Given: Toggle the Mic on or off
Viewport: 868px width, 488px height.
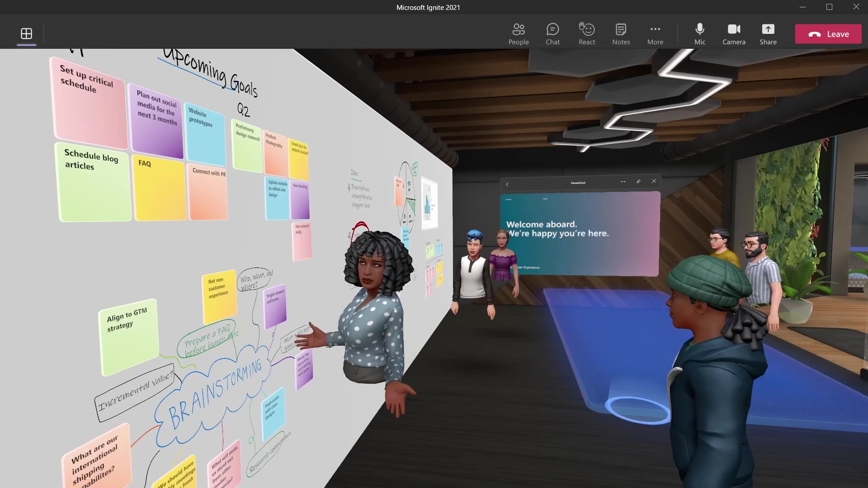Looking at the screenshot, I should pyautogui.click(x=699, y=34).
